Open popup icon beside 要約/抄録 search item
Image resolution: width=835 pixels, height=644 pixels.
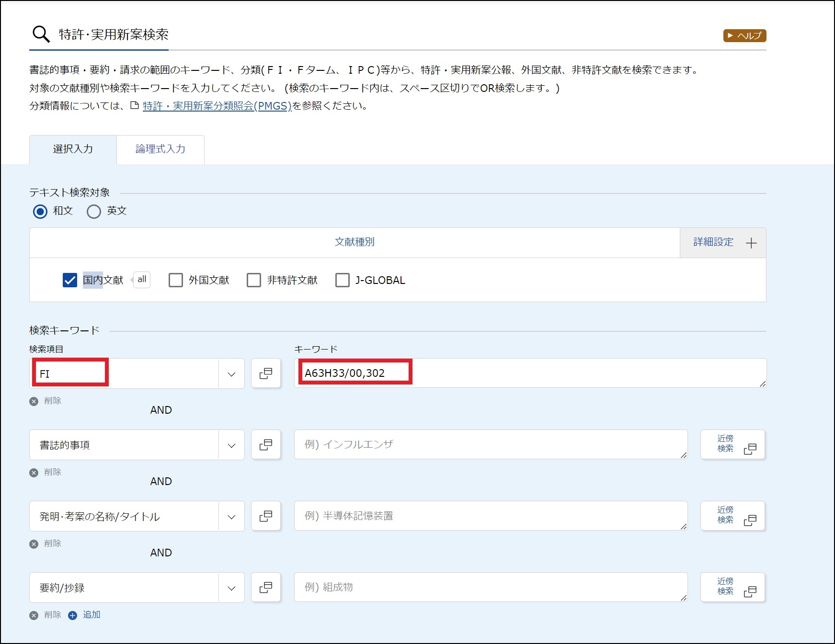pos(266,588)
